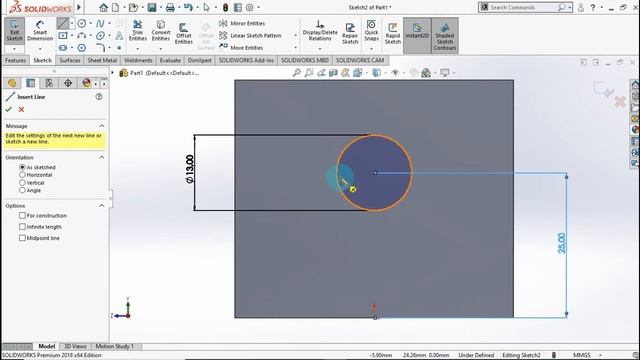Select the Circle sketch tool
640x360 pixels.
coord(82,23)
